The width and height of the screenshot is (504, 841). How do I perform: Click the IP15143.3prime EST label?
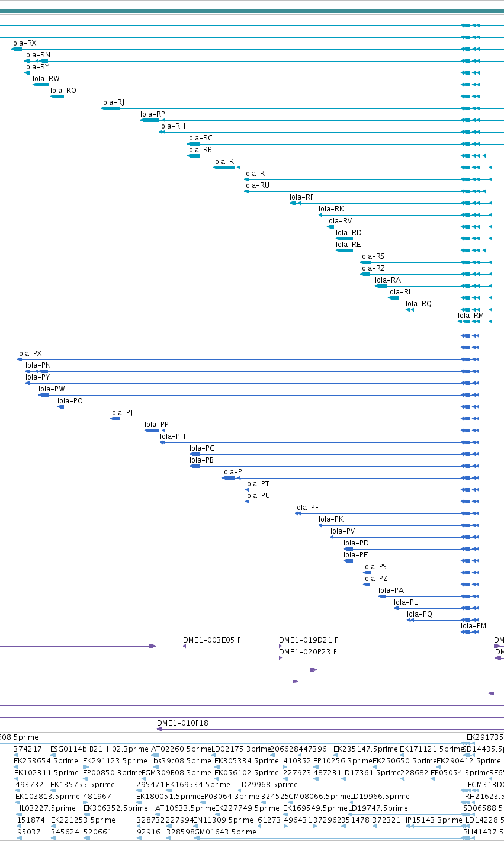[x=434, y=820]
